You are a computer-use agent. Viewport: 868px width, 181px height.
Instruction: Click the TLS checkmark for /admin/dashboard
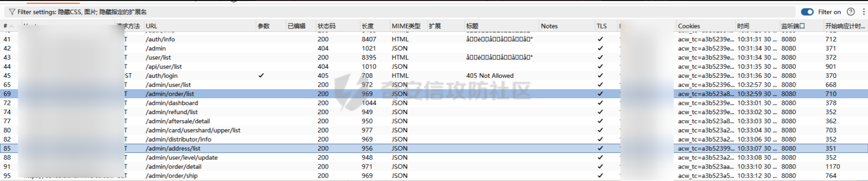[x=600, y=103]
